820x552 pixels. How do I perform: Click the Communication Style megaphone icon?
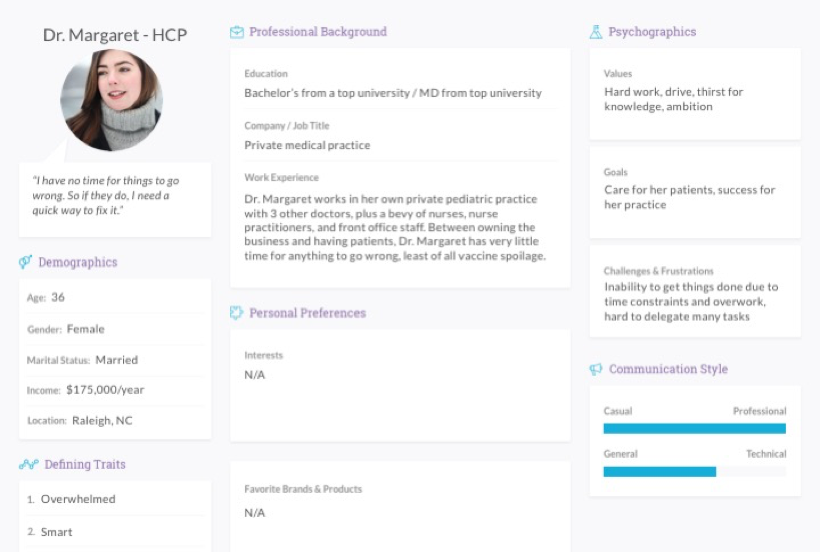click(596, 370)
